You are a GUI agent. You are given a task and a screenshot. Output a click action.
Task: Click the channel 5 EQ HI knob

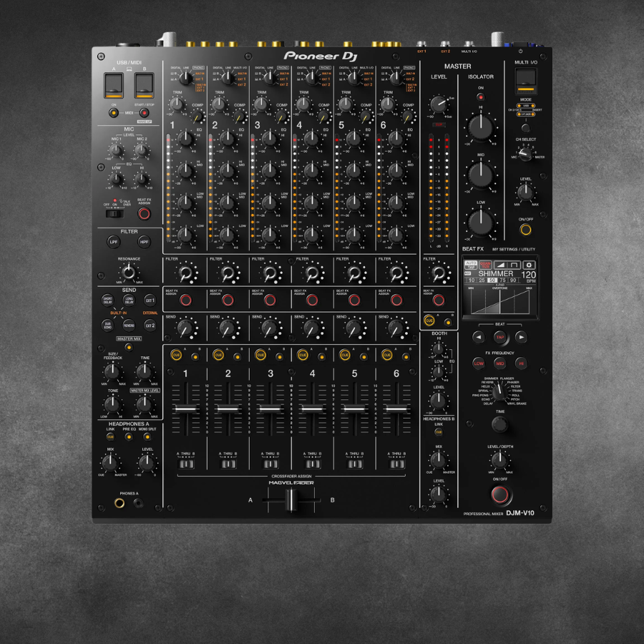point(353,139)
